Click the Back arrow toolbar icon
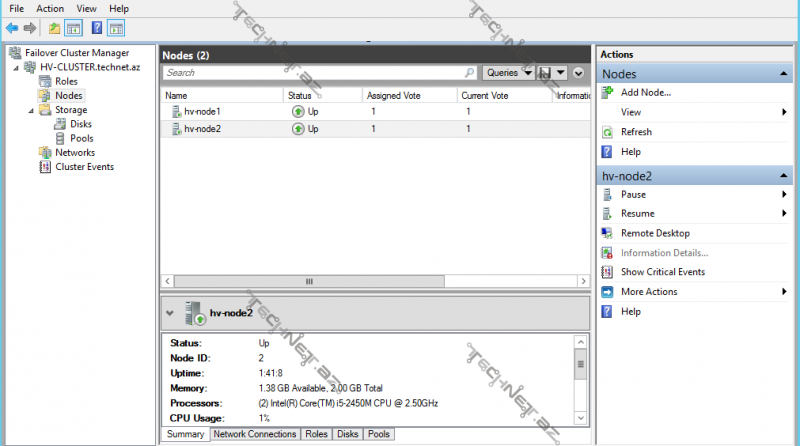The height and width of the screenshot is (446, 800). [12, 28]
